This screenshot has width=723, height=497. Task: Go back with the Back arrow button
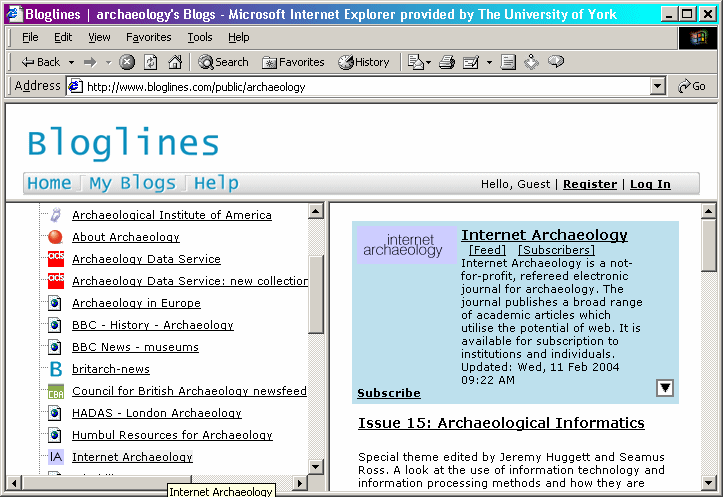[x=41, y=62]
